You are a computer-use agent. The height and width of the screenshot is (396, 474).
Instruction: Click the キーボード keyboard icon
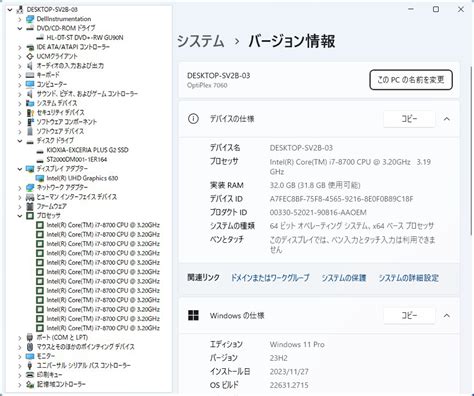pos(30,75)
